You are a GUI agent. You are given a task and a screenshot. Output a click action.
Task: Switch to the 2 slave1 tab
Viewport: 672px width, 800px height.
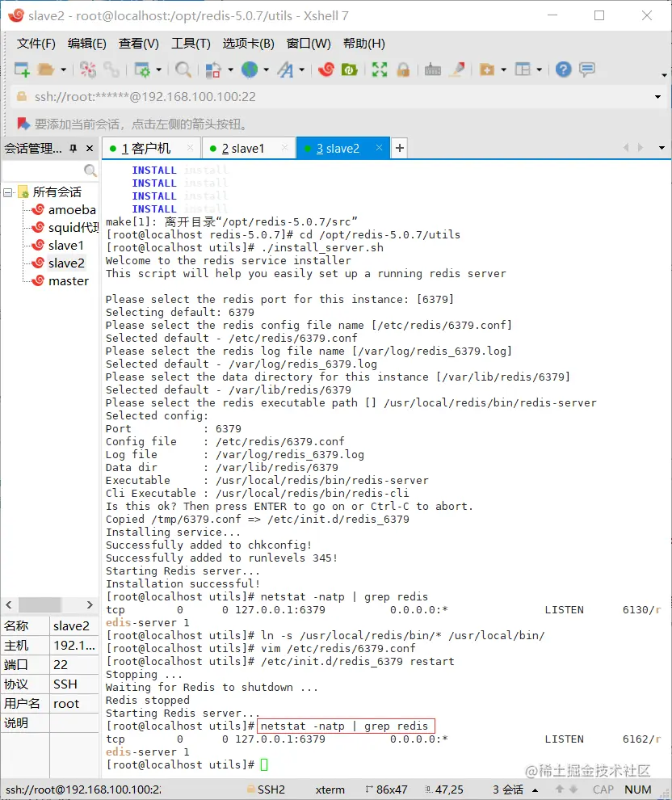249,149
